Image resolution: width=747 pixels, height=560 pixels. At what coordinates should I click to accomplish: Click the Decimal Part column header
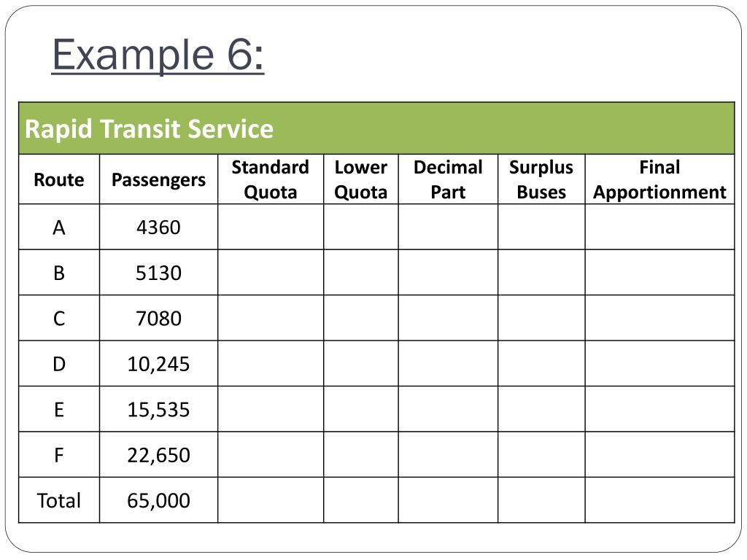449,179
